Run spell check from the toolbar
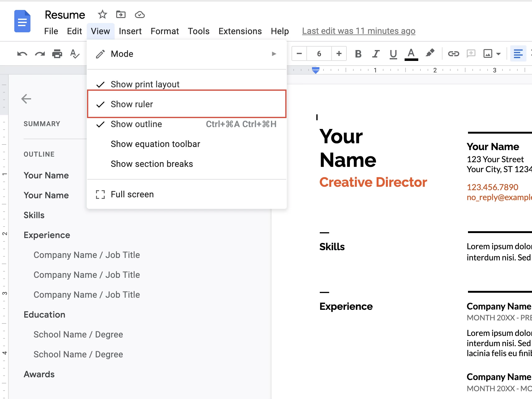This screenshot has width=532, height=399. pyautogui.click(x=75, y=54)
